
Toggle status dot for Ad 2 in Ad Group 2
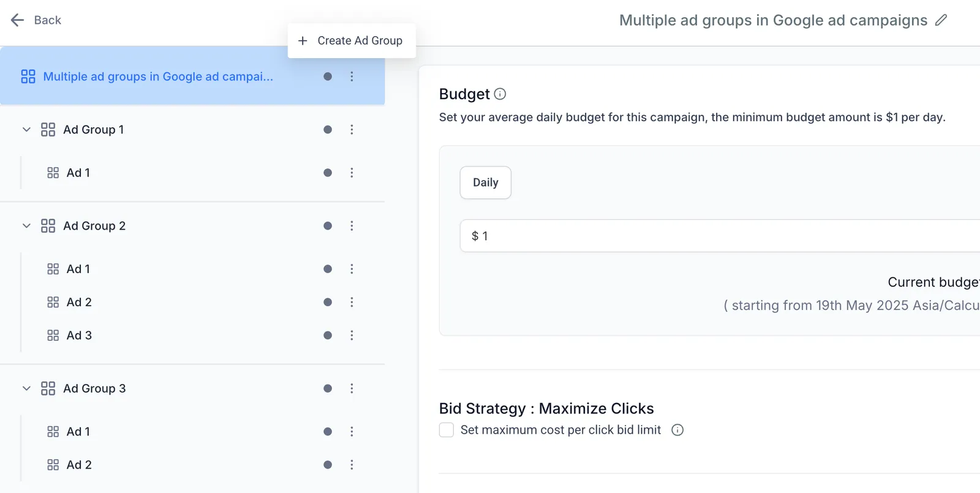click(328, 303)
